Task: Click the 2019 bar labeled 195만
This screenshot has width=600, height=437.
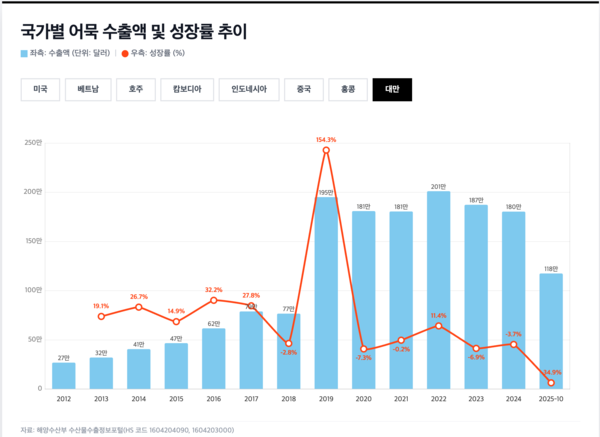Action: tap(326, 292)
